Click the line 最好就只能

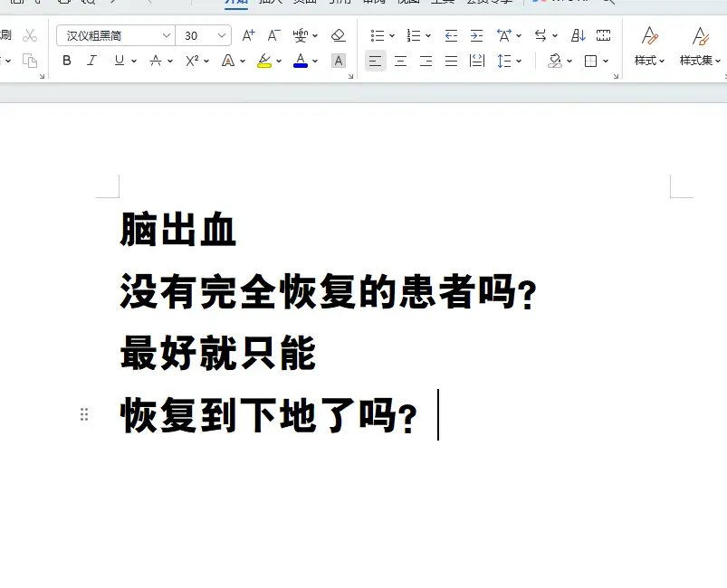[218, 353]
